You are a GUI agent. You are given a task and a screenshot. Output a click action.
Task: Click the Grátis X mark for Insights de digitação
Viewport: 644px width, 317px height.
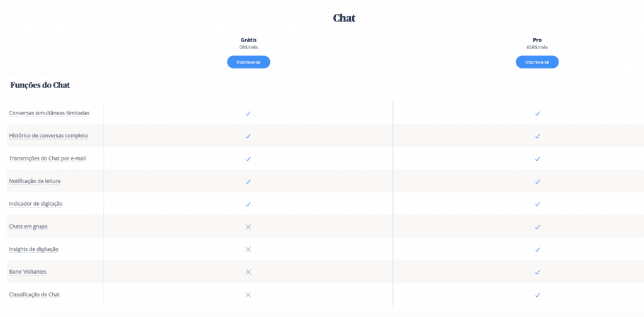pyautogui.click(x=248, y=249)
